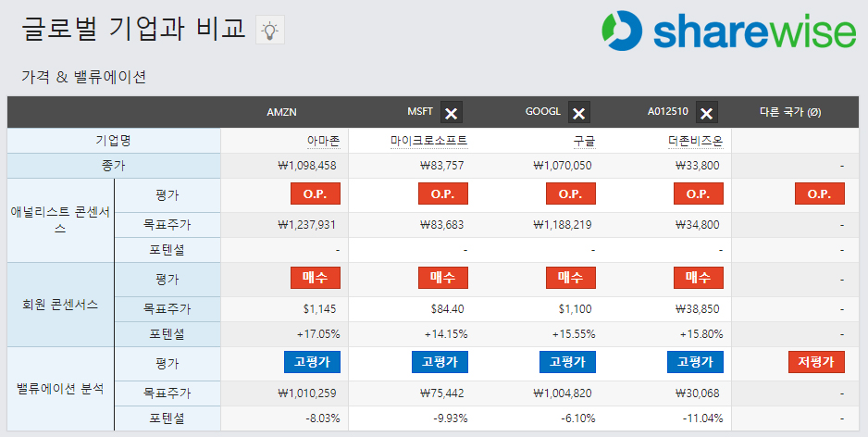Click the 저평가 badge in 다른 국가 column
868x437 pixels.
tap(816, 362)
